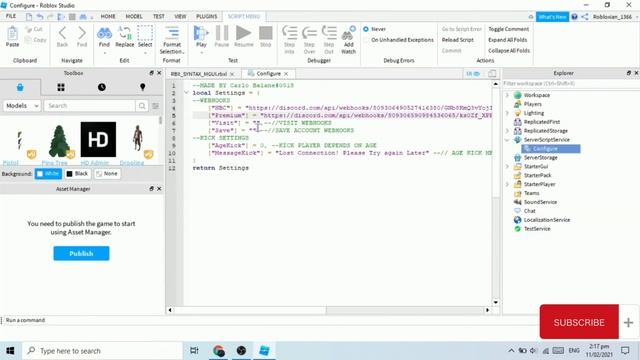Image resolution: width=640 pixels, height=360 pixels.
Task: Select the Configure script in Explorer
Action: pyautogui.click(x=551, y=149)
